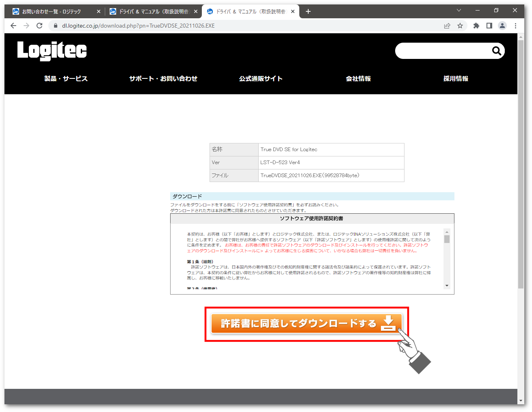Click the Ver table label
The height and width of the screenshot is (412, 532).
tap(234, 163)
